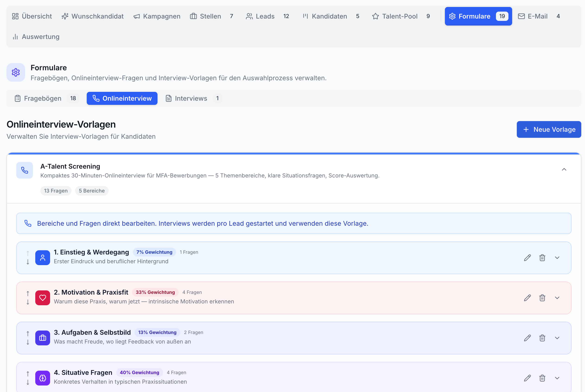Open the Wunschkandidat tab
This screenshot has height=392, width=585.
pyautogui.click(x=93, y=16)
